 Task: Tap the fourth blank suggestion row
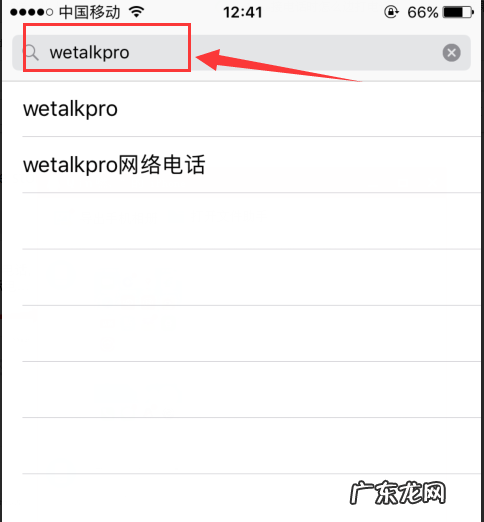[252, 277]
